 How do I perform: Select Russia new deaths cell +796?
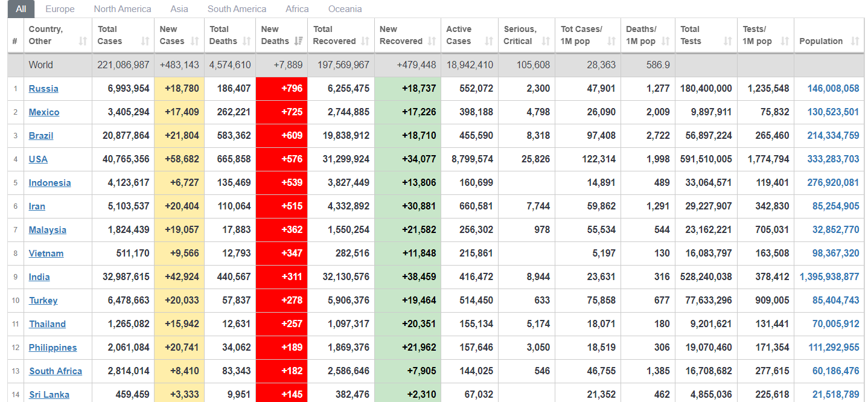[282, 89]
